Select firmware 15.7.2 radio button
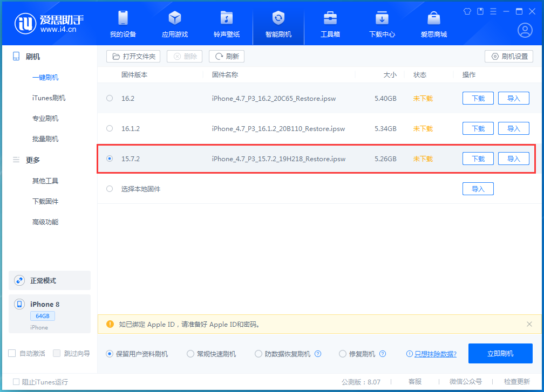The width and height of the screenshot is (544, 392). 110,159
